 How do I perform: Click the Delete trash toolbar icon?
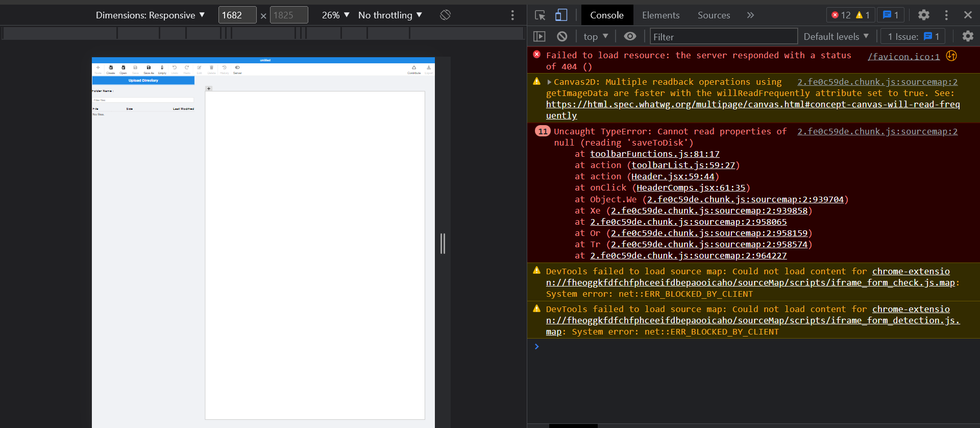pyautogui.click(x=211, y=67)
